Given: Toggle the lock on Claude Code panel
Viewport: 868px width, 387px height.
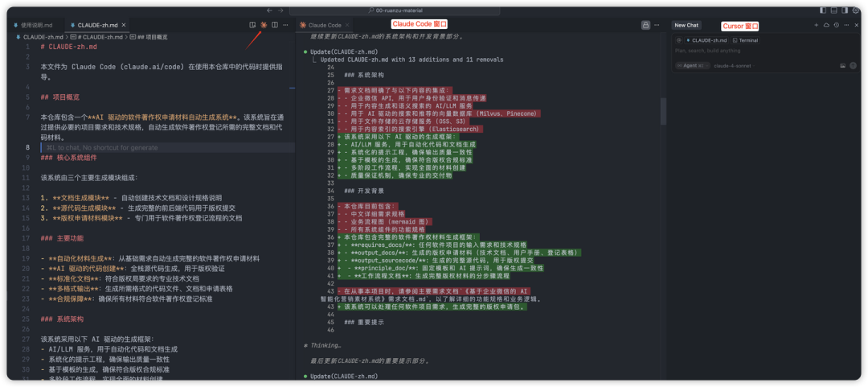Looking at the screenshot, I should [x=645, y=25].
